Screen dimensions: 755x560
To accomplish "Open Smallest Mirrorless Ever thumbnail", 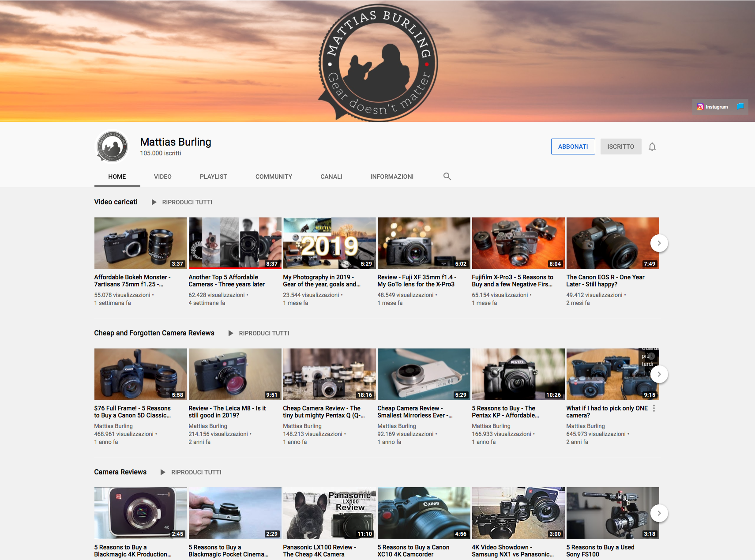I will pyautogui.click(x=424, y=374).
